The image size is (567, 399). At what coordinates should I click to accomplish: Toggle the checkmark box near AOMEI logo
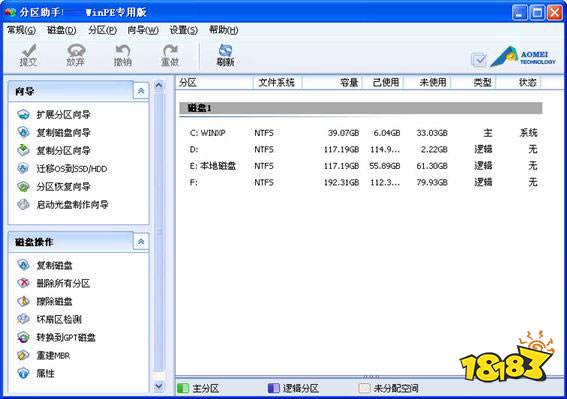point(479,60)
